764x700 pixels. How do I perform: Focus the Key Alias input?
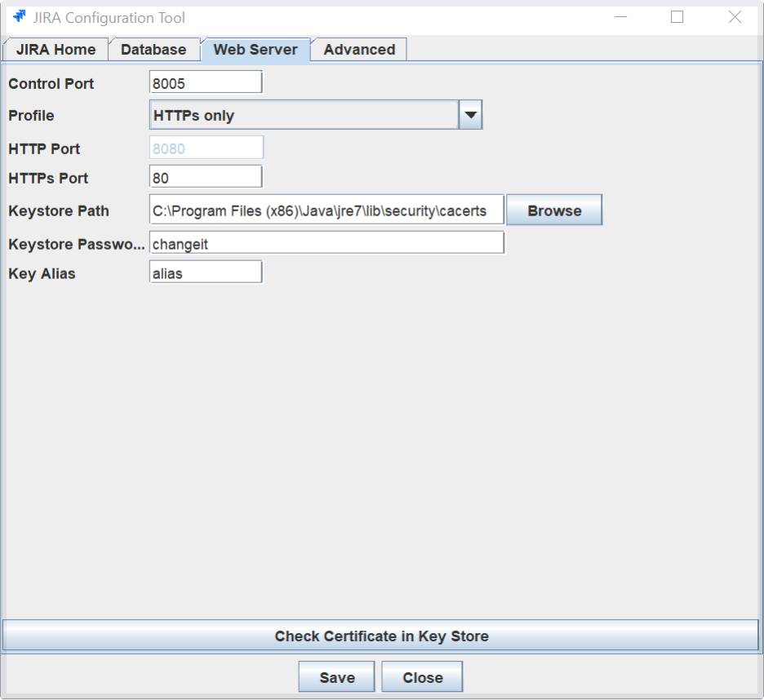point(206,273)
